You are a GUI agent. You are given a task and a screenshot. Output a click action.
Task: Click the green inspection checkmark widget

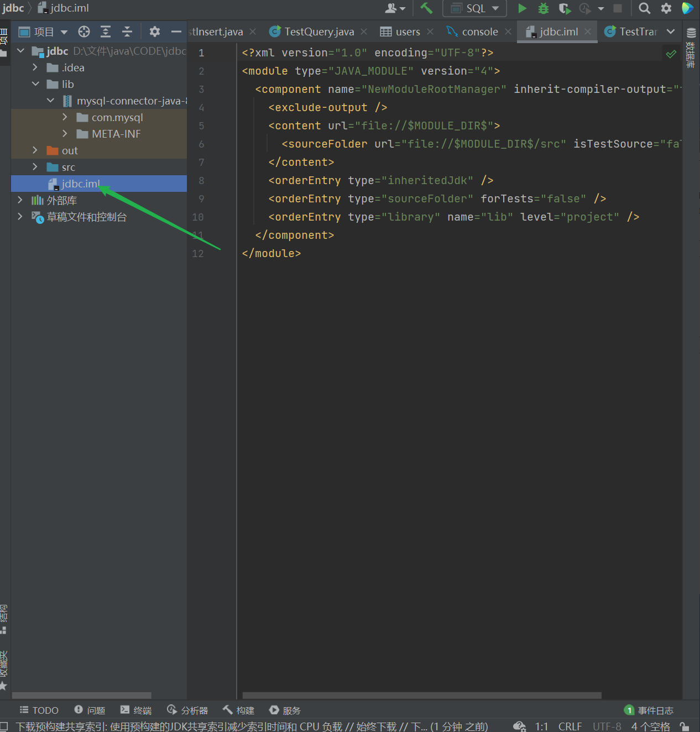(x=671, y=54)
